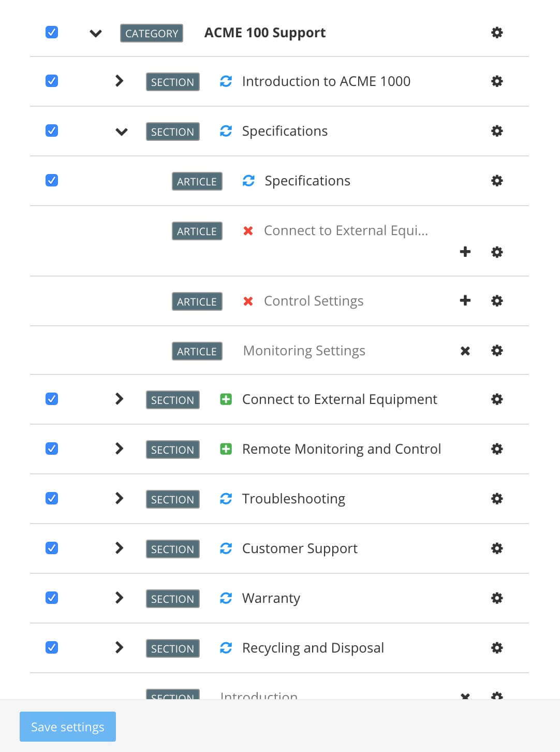560x752 pixels.
Task: Click the green plus icon on Connect to External Equipment section
Action: coord(225,399)
